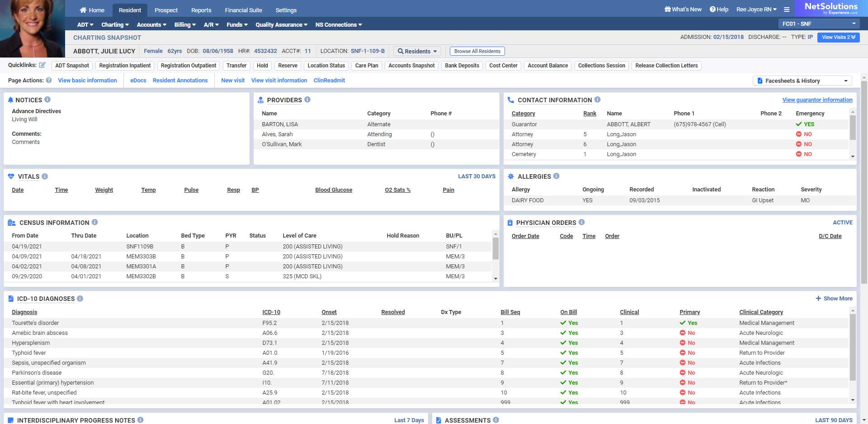Click the Allergies info icon
Viewport: 868px width, 424px height.
[x=557, y=176]
